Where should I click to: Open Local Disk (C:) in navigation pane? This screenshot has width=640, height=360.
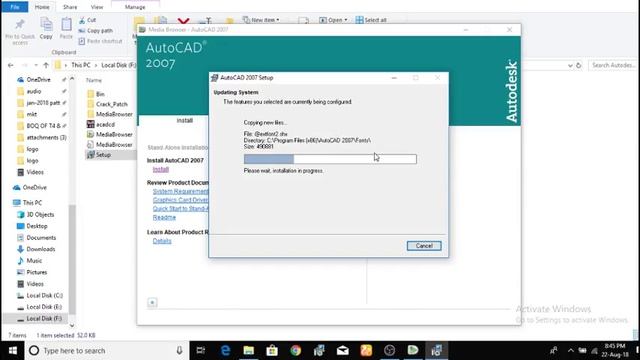coord(40,296)
